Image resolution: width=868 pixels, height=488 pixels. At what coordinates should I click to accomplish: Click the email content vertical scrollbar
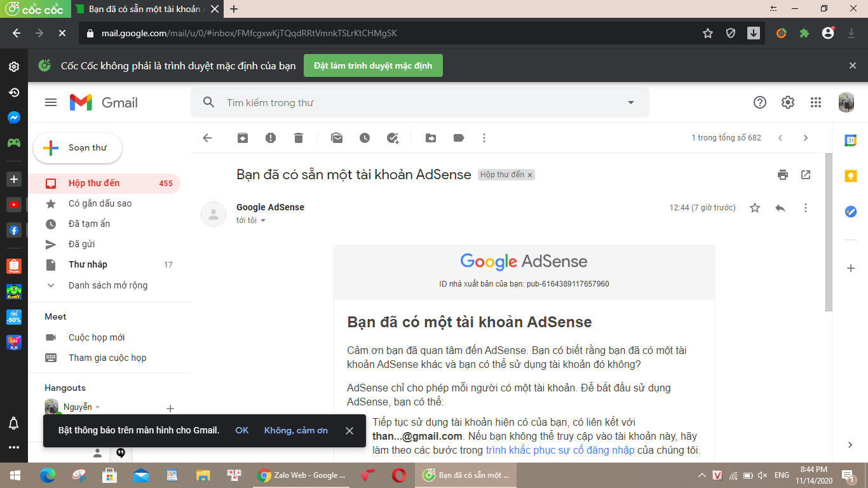[829, 232]
